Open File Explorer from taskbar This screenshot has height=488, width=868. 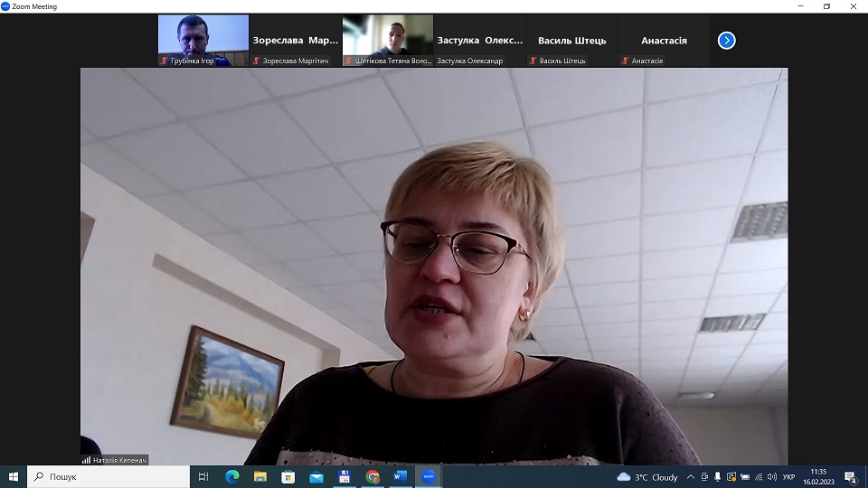pyautogui.click(x=260, y=476)
